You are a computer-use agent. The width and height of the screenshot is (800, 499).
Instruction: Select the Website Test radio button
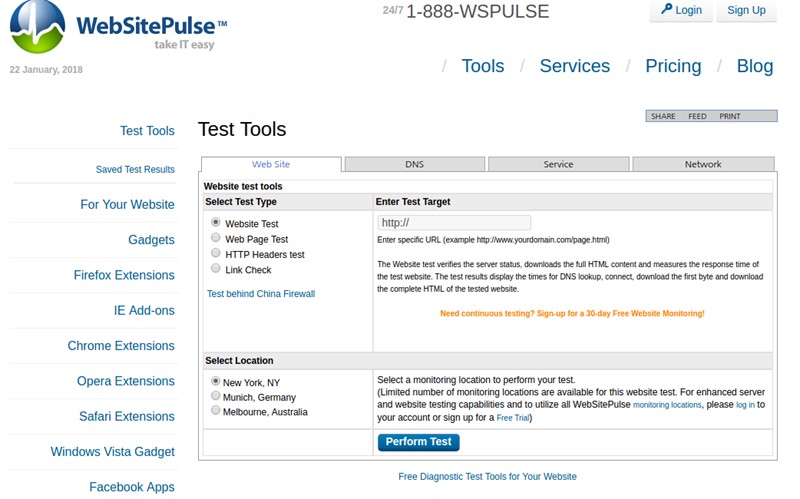coord(216,222)
